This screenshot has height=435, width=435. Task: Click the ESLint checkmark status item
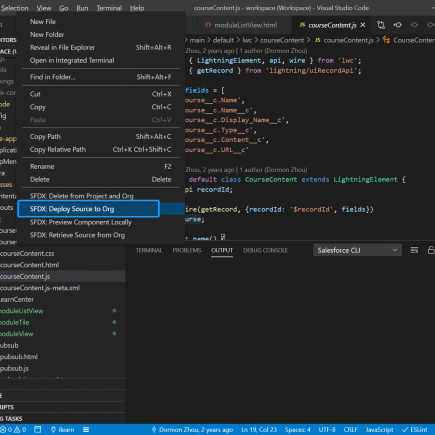coord(415,430)
